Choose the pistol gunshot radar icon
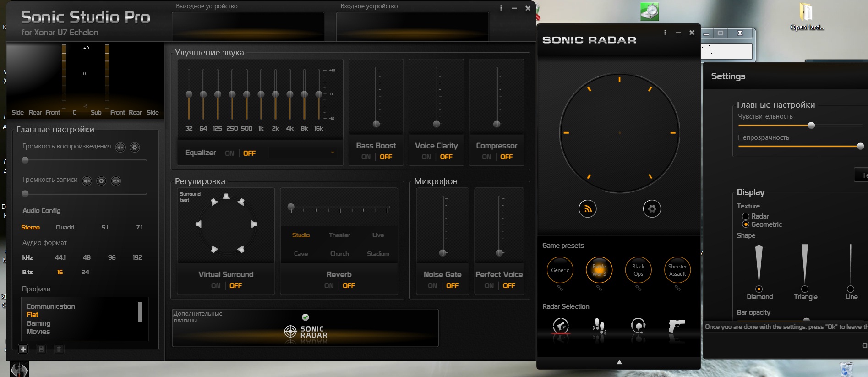The width and height of the screenshot is (868, 377). click(x=676, y=326)
